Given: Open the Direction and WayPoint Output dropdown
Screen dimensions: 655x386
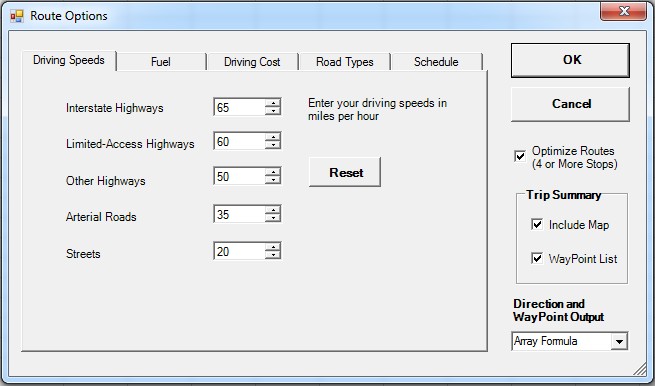Looking at the screenshot, I should pyautogui.click(x=619, y=341).
